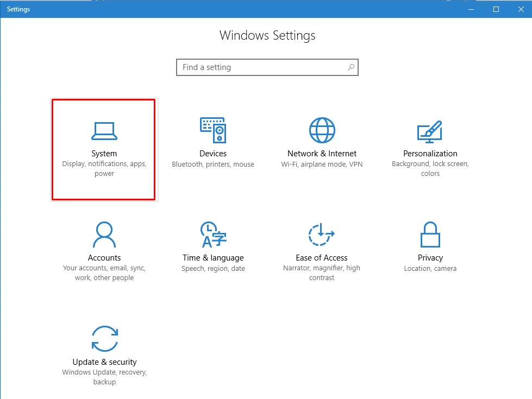Minimize the Settings window
Viewport: 532px width, 399px height.
[471, 9]
